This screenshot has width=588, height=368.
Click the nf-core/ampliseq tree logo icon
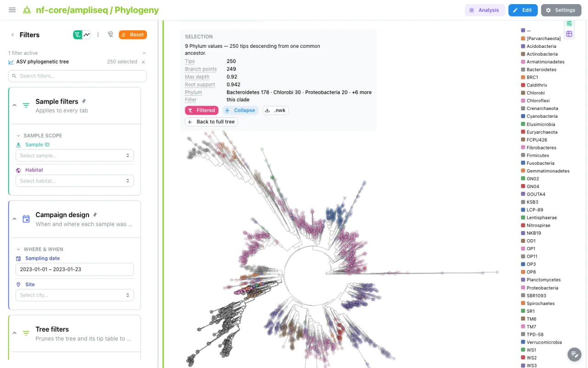[27, 10]
